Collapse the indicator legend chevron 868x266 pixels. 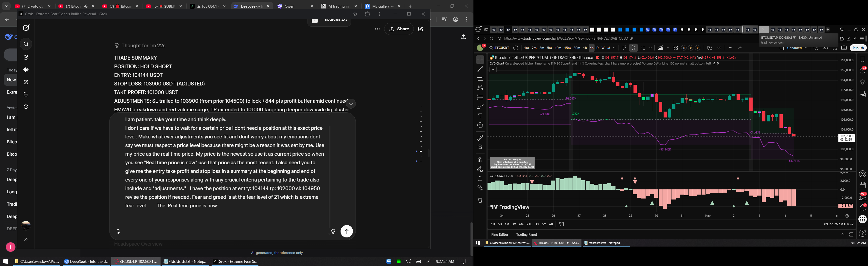click(x=493, y=70)
